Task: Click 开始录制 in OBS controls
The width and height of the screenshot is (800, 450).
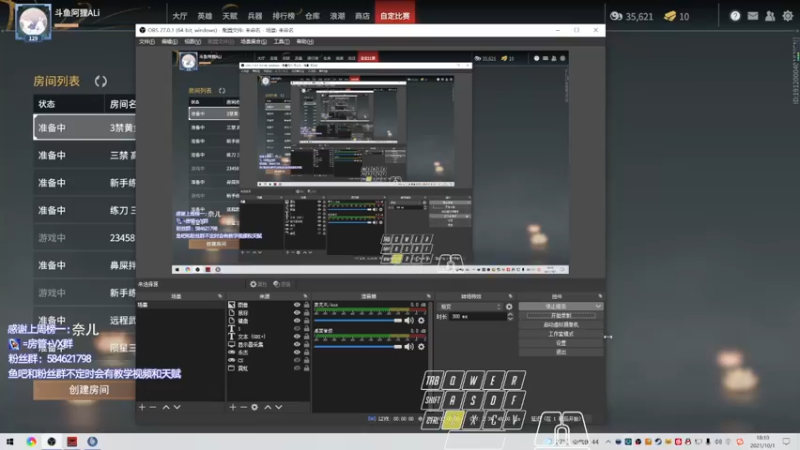Action: coord(561,316)
